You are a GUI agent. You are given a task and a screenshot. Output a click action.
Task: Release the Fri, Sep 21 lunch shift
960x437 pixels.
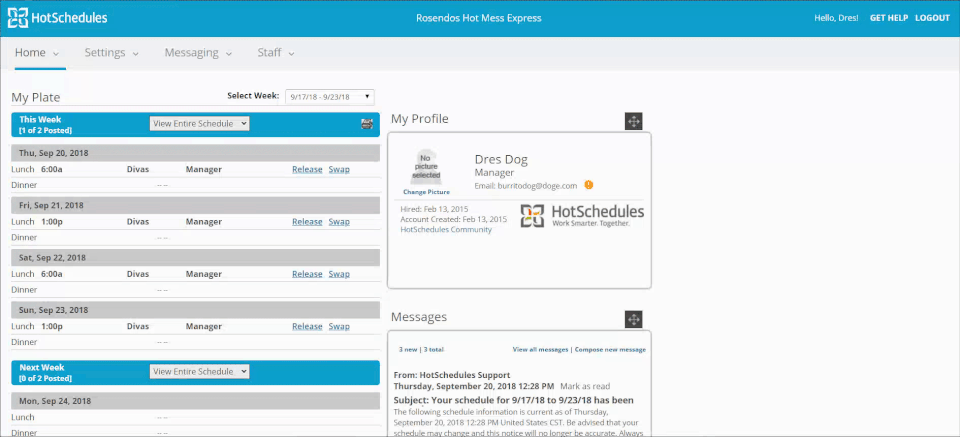[x=307, y=222]
